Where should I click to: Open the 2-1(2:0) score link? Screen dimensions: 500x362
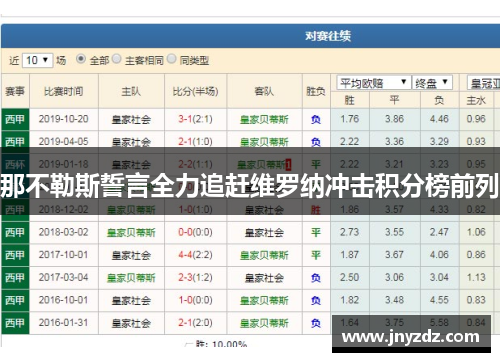(x=195, y=323)
